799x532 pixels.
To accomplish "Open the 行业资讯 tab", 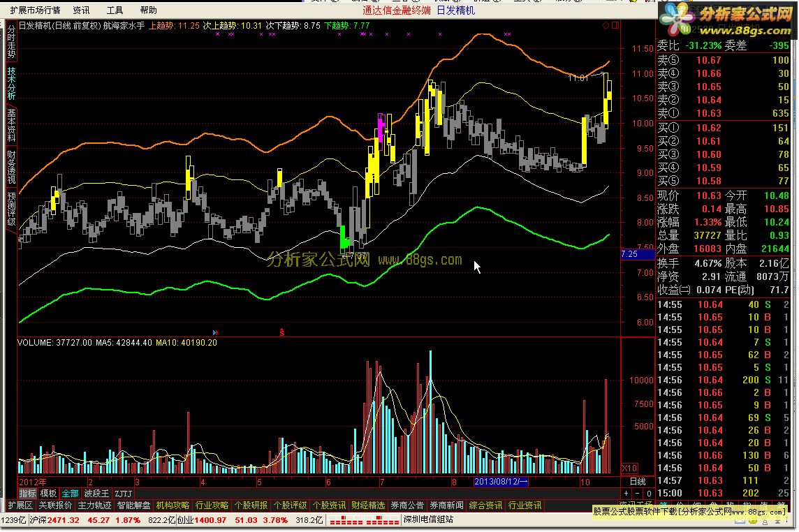I will pyautogui.click(x=525, y=505).
